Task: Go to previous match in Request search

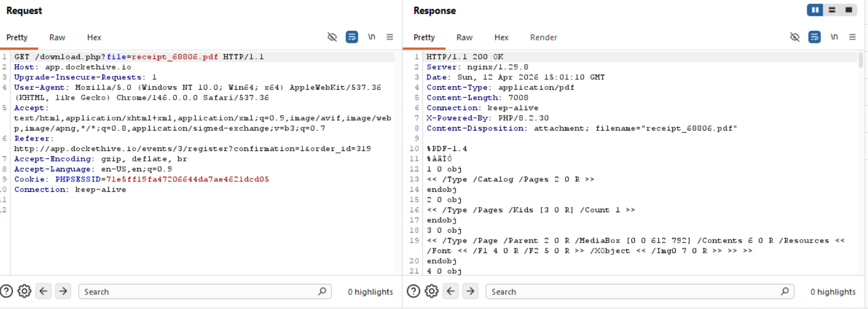Action: coord(44,292)
